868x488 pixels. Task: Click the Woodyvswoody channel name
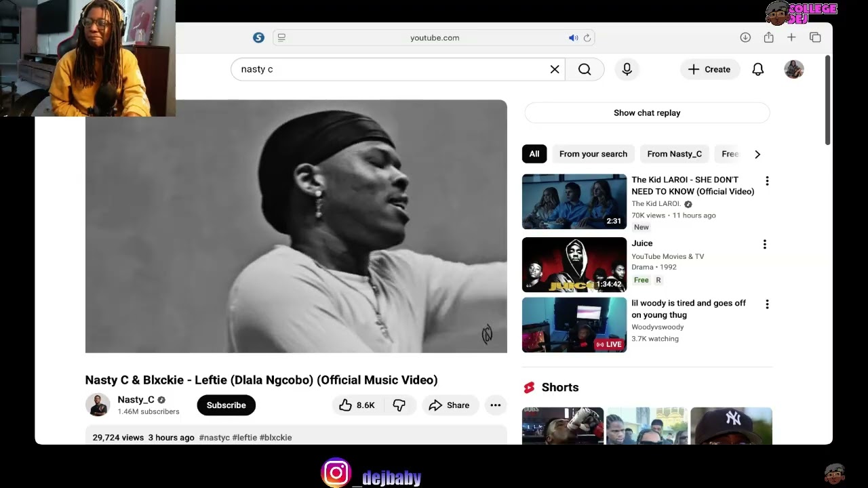(x=659, y=327)
